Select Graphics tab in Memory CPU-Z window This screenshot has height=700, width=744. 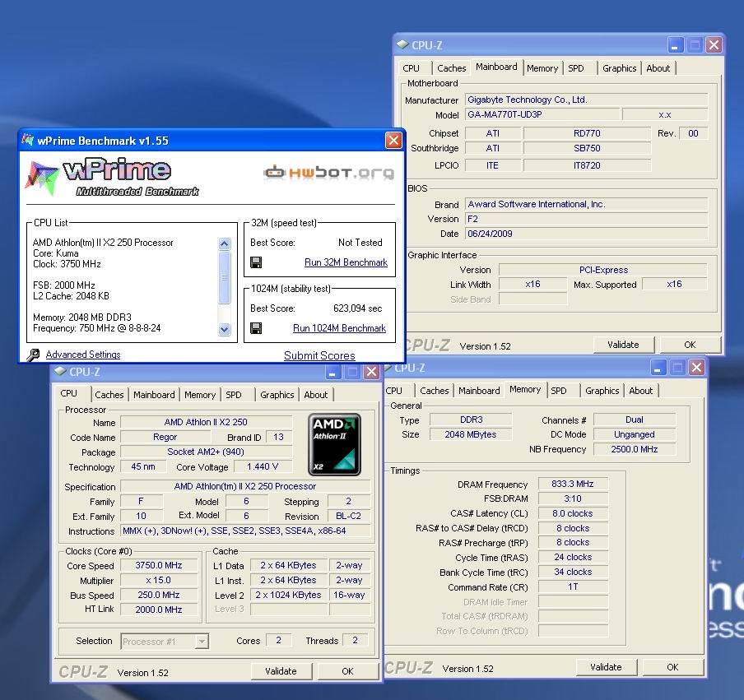tap(602, 391)
